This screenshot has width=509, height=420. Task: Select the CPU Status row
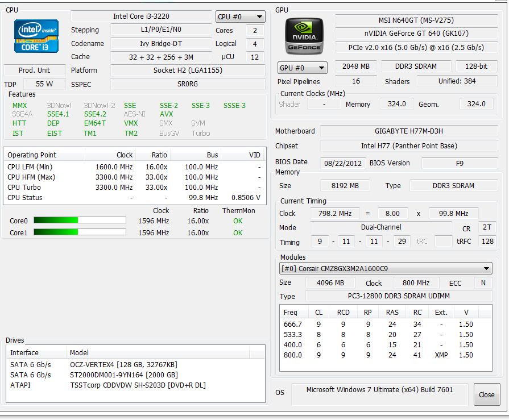click(134, 198)
